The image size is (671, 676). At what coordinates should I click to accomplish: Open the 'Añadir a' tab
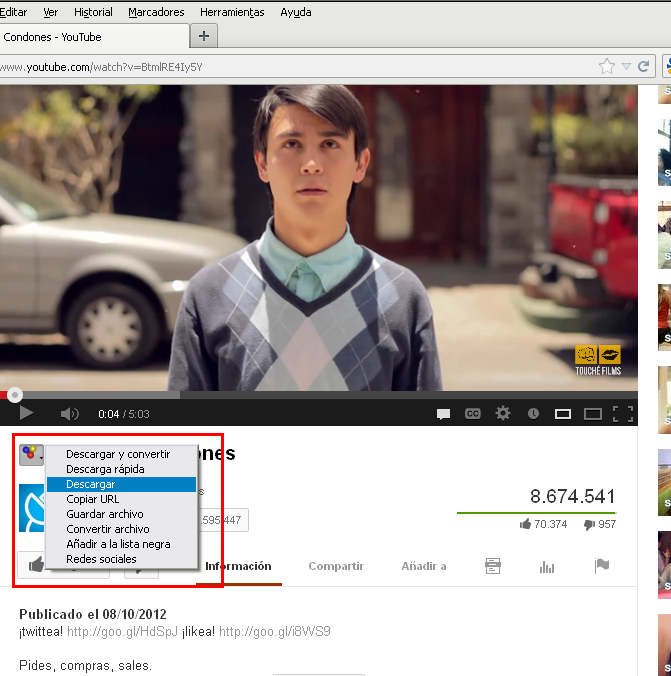pyautogui.click(x=423, y=566)
